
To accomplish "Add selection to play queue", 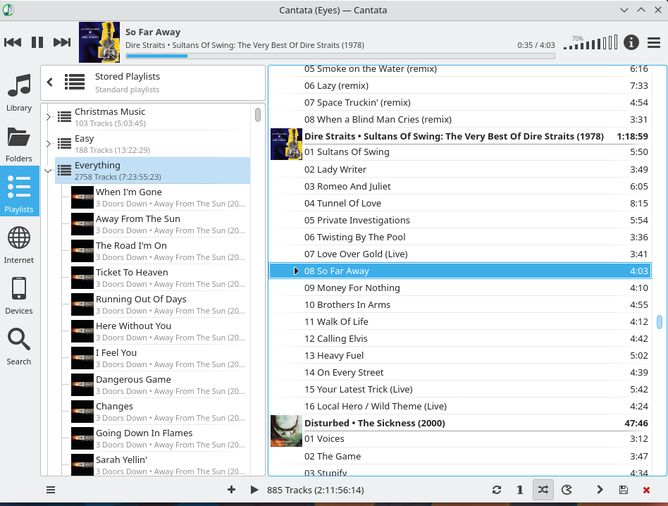I will coord(231,490).
